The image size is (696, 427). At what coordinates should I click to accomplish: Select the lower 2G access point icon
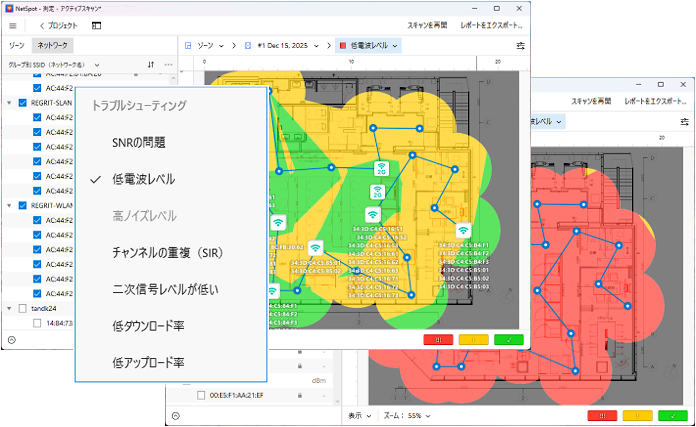tap(377, 192)
